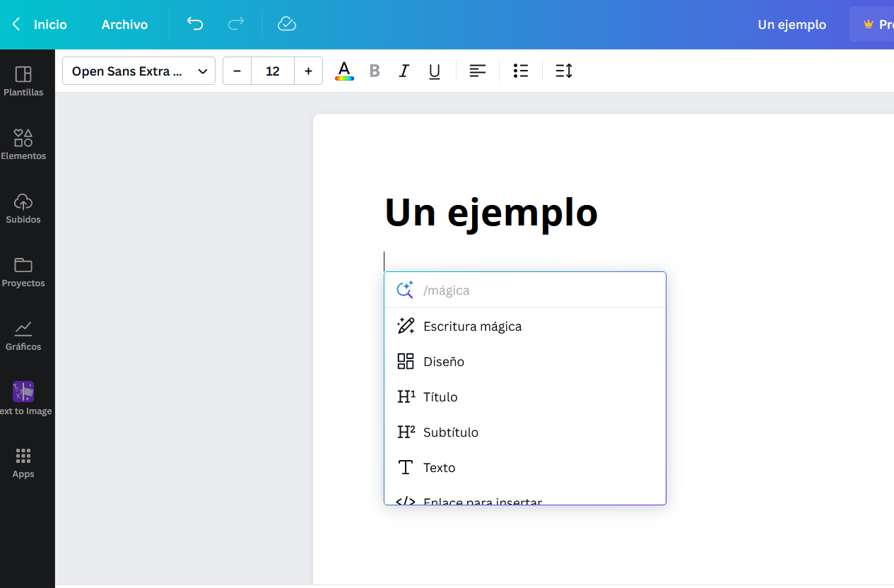Viewport: 894px width, 588px height.
Task: Open the Open Sans Extra font dropdown
Action: point(139,71)
